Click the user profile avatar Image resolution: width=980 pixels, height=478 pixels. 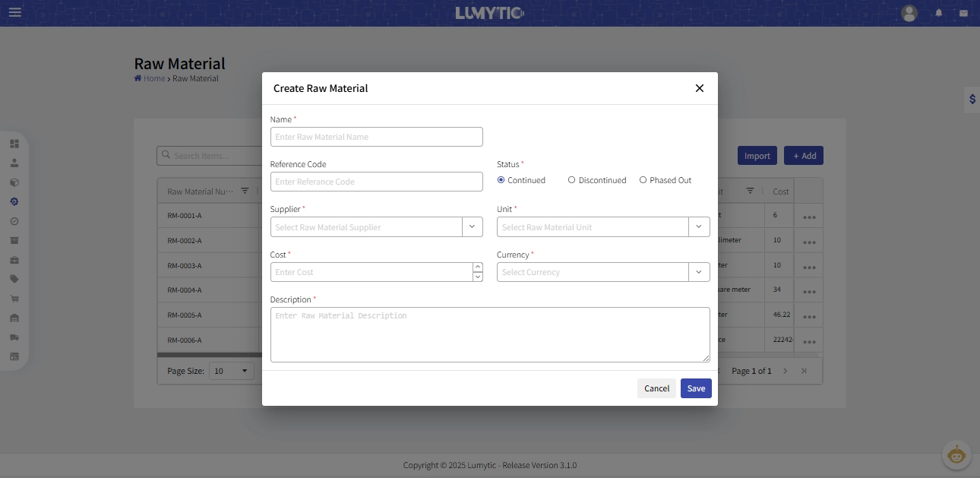909,13
